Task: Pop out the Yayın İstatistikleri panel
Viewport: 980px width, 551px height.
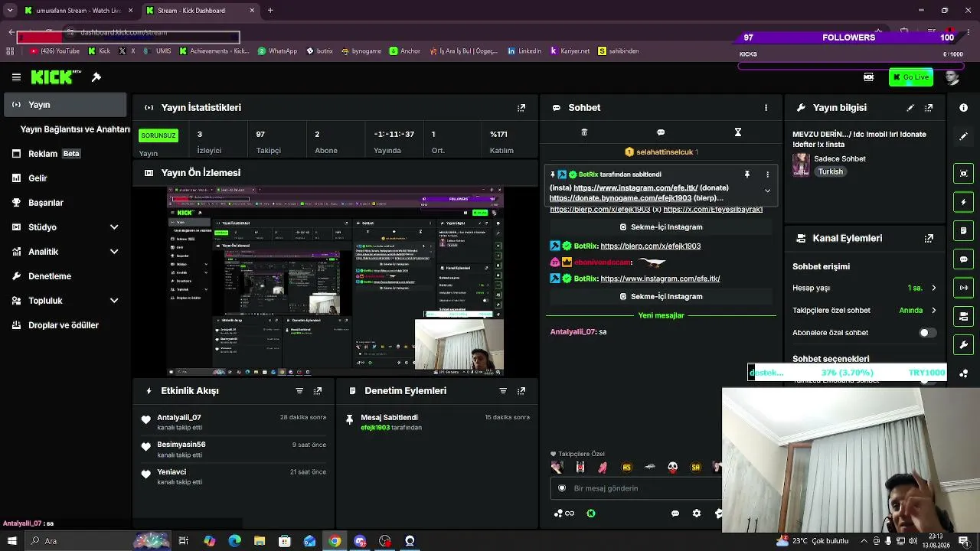Action: click(521, 108)
